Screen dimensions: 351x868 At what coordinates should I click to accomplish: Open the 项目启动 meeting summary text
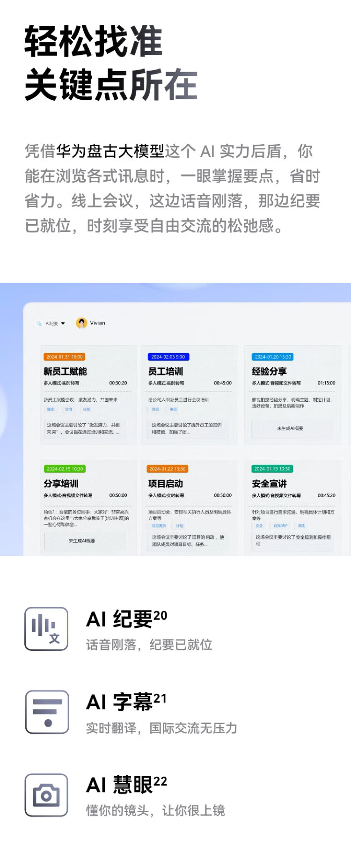tap(188, 540)
